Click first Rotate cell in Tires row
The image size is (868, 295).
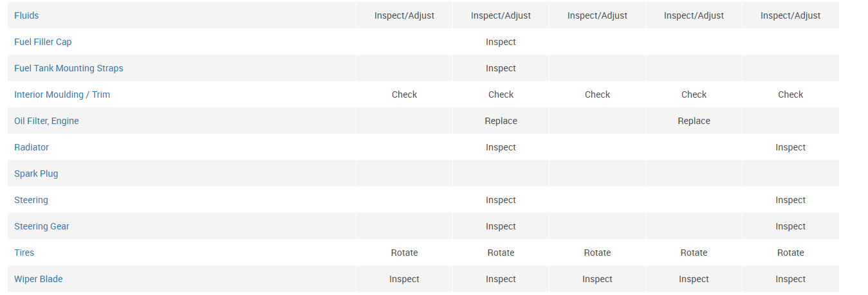[x=404, y=253]
